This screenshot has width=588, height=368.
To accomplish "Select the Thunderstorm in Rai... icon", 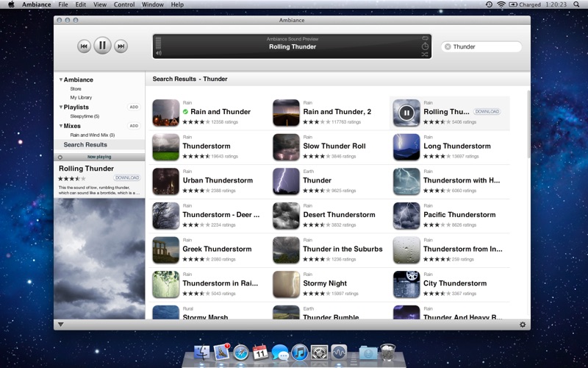I will coord(166,285).
